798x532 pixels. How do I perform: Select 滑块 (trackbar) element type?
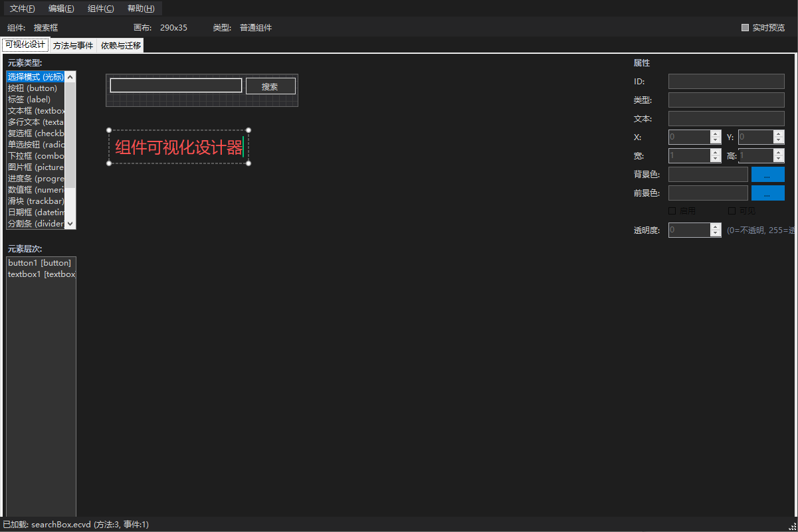tap(35, 201)
